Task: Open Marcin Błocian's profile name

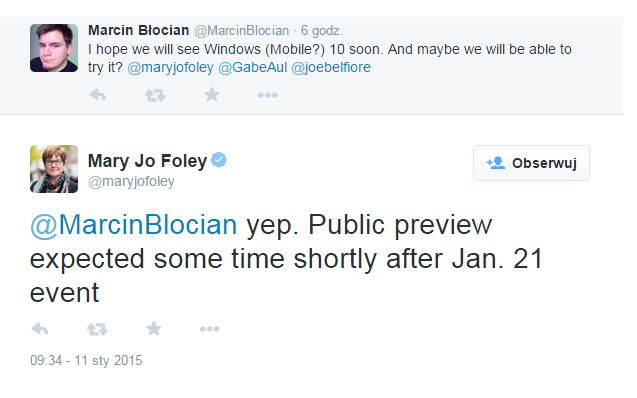Action: click(139, 30)
